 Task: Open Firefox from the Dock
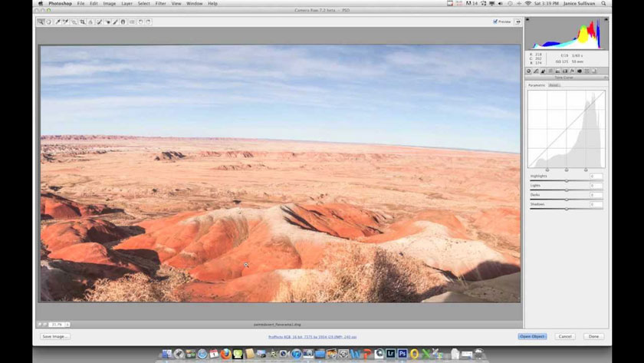pos(225,354)
